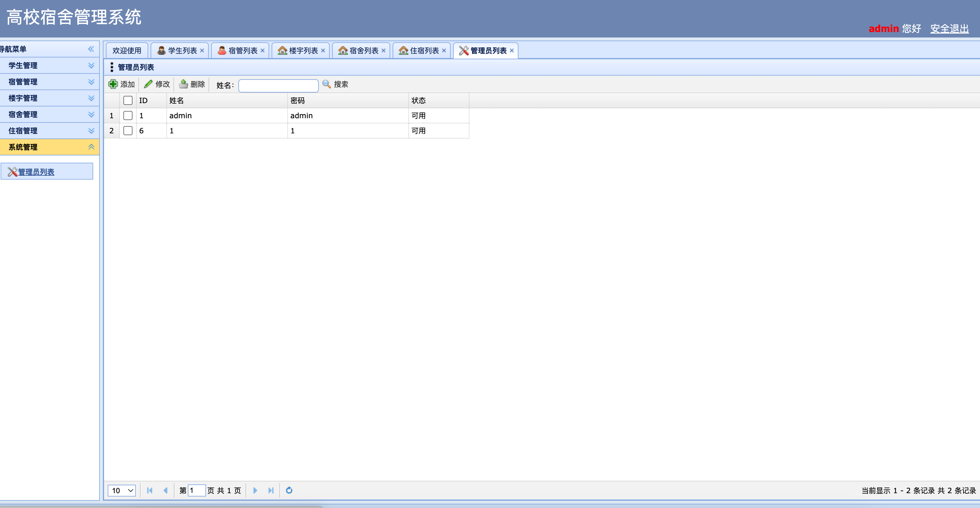This screenshot has height=508, width=980.
Task: Jump to last page arrow
Action: [x=271, y=490]
